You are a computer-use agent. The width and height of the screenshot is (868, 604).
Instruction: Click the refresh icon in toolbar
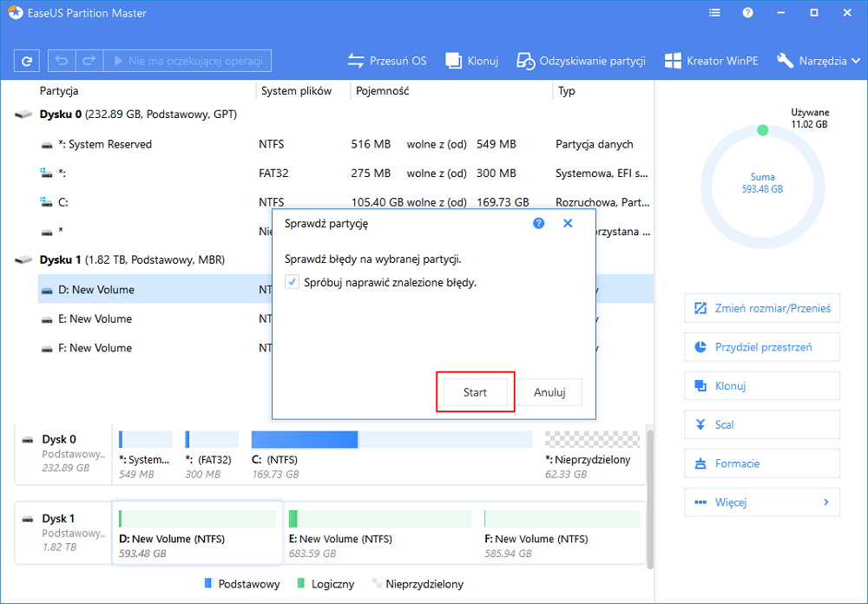click(27, 61)
